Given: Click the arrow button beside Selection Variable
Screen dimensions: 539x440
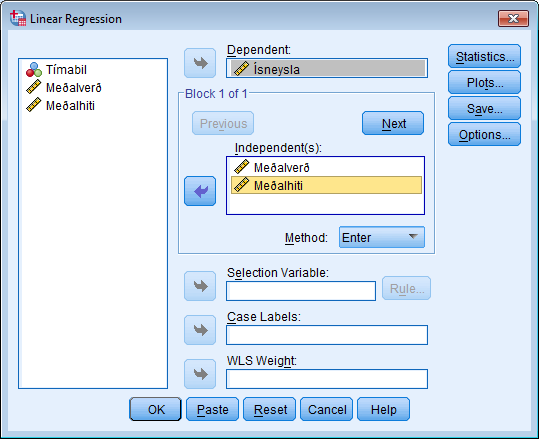Looking at the screenshot, I should click(200, 286).
